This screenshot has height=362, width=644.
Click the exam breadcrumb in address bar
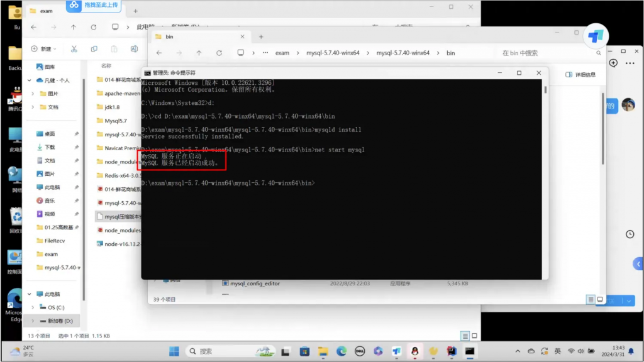(x=282, y=53)
